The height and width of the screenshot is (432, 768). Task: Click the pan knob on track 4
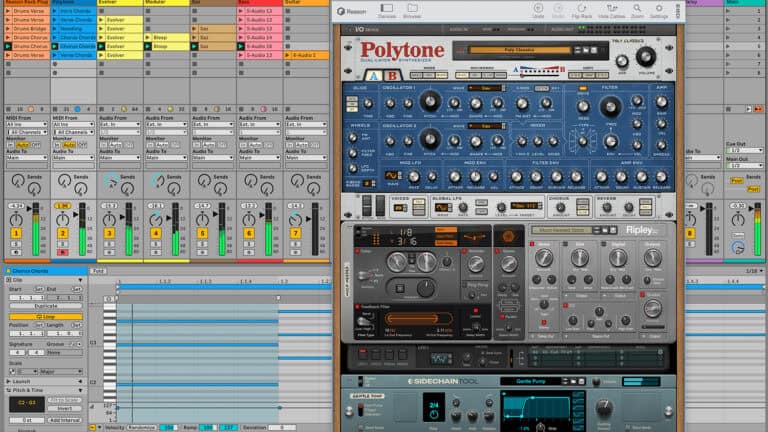click(156, 219)
